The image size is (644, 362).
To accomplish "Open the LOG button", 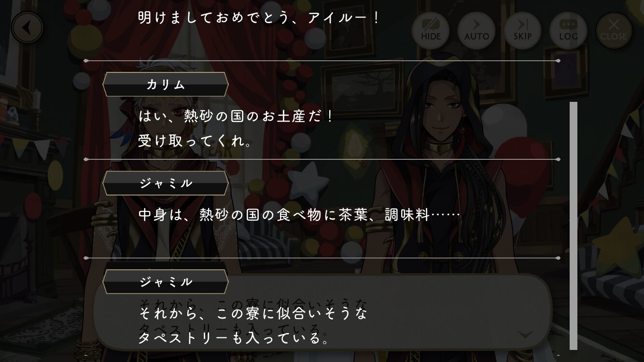I will (x=568, y=30).
